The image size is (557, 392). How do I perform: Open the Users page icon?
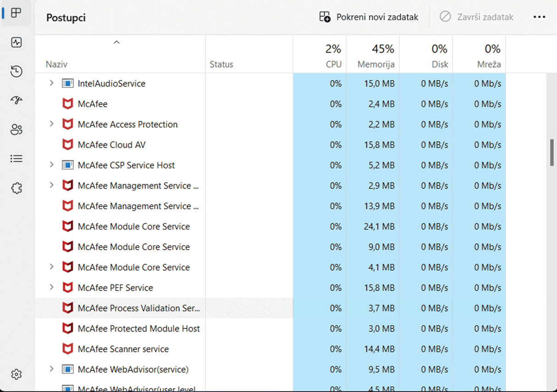pyautogui.click(x=17, y=130)
